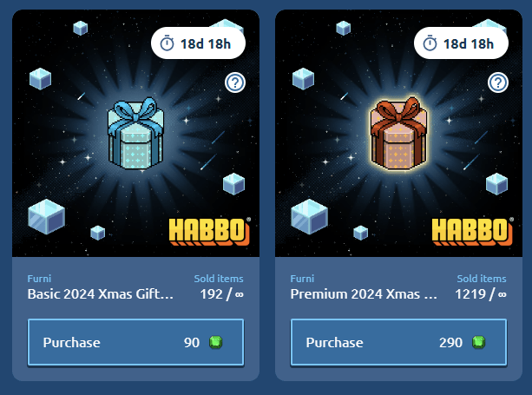Click the red Premium Xmas gift box
Viewport: 532px width, 395px height.
click(x=398, y=133)
